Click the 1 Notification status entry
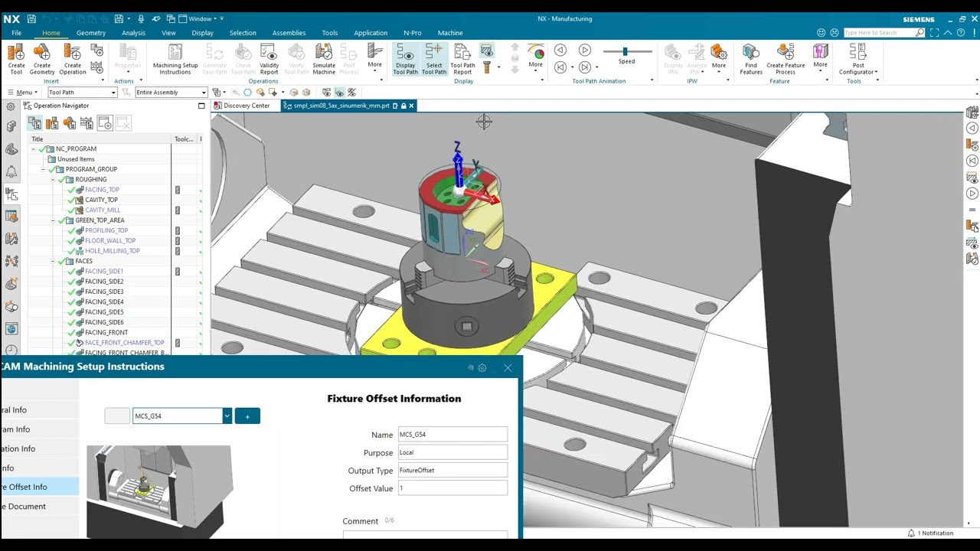This screenshot has height=551, width=980. [x=931, y=533]
